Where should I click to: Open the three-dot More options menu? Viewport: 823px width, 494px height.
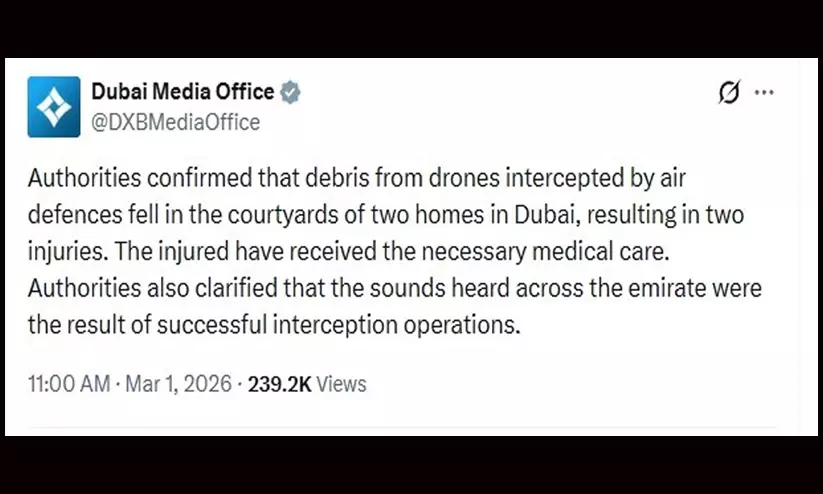[x=764, y=93]
